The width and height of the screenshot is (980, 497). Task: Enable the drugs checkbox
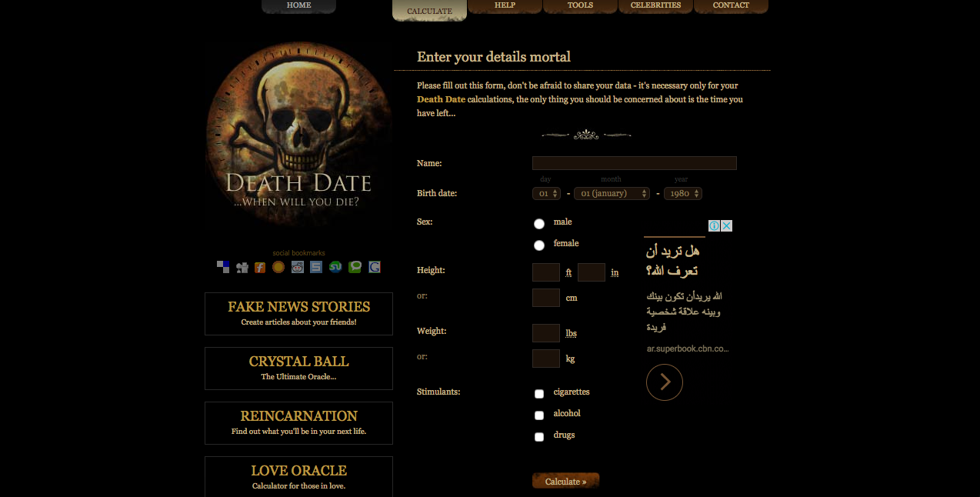click(x=539, y=437)
